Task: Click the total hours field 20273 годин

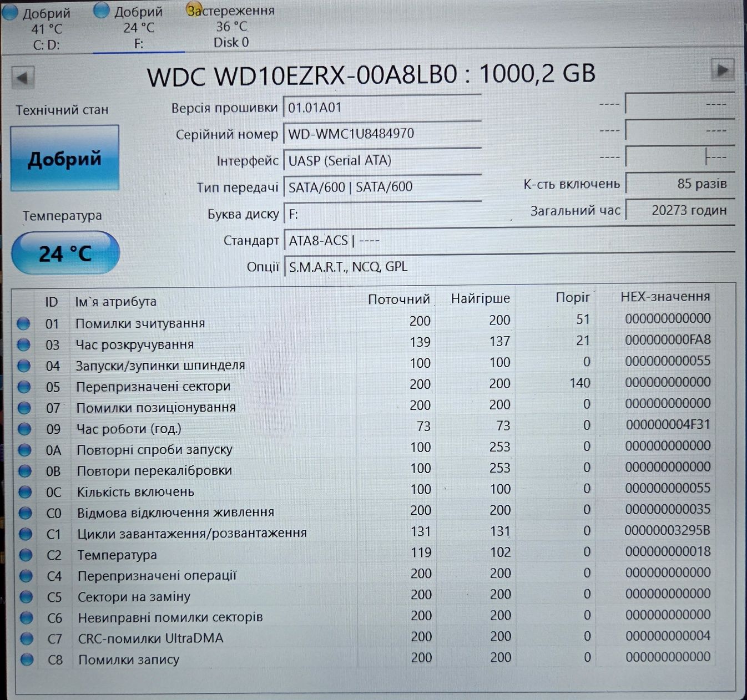Action: tap(680, 210)
